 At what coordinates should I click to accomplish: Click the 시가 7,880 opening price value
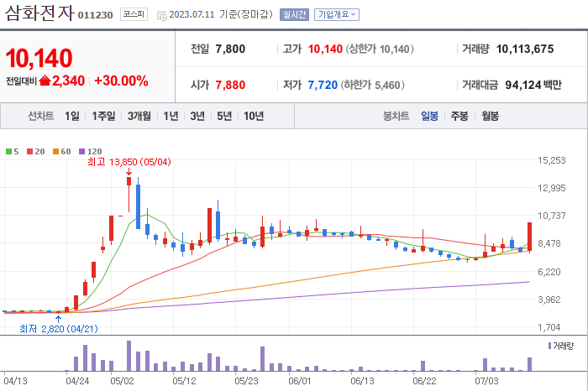[230, 85]
